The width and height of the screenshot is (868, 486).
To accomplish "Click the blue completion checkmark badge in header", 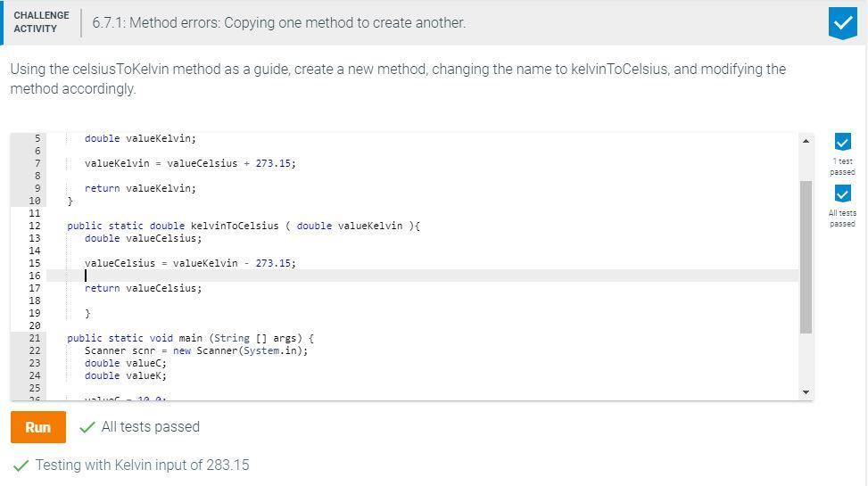I will (x=842, y=23).
